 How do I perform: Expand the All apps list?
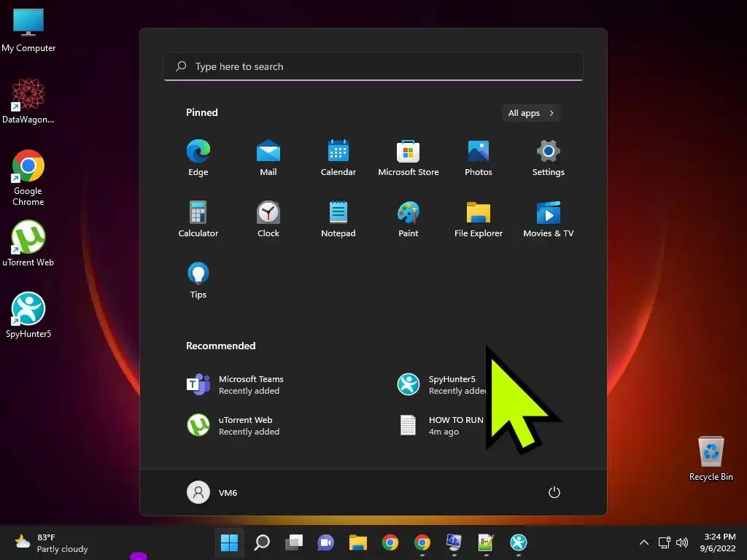point(531,113)
